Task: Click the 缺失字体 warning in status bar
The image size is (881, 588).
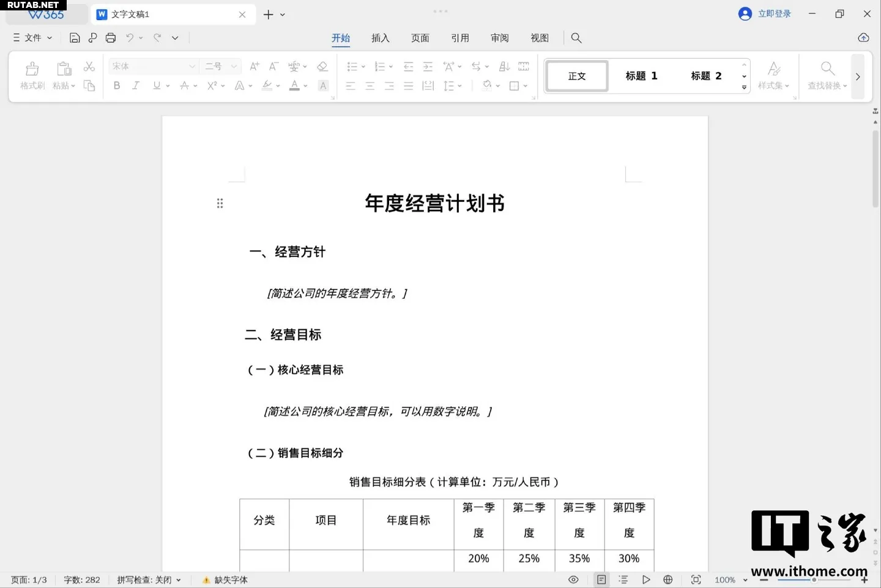Action: click(x=225, y=580)
